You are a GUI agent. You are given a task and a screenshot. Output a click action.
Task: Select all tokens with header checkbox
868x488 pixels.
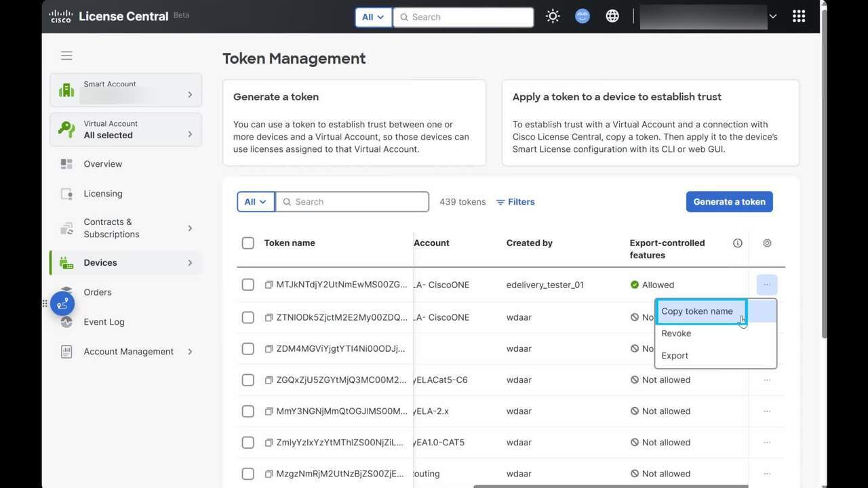coord(248,243)
